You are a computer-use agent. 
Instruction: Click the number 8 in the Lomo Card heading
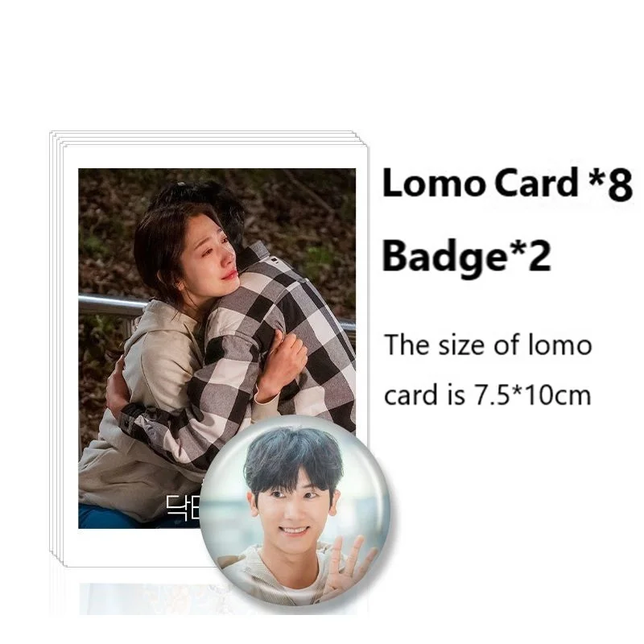tap(619, 185)
